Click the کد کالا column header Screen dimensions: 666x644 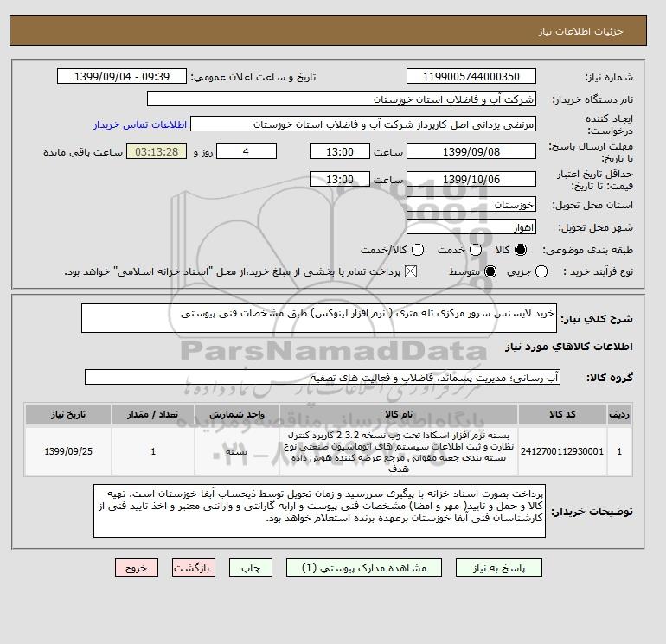click(562, 414)
